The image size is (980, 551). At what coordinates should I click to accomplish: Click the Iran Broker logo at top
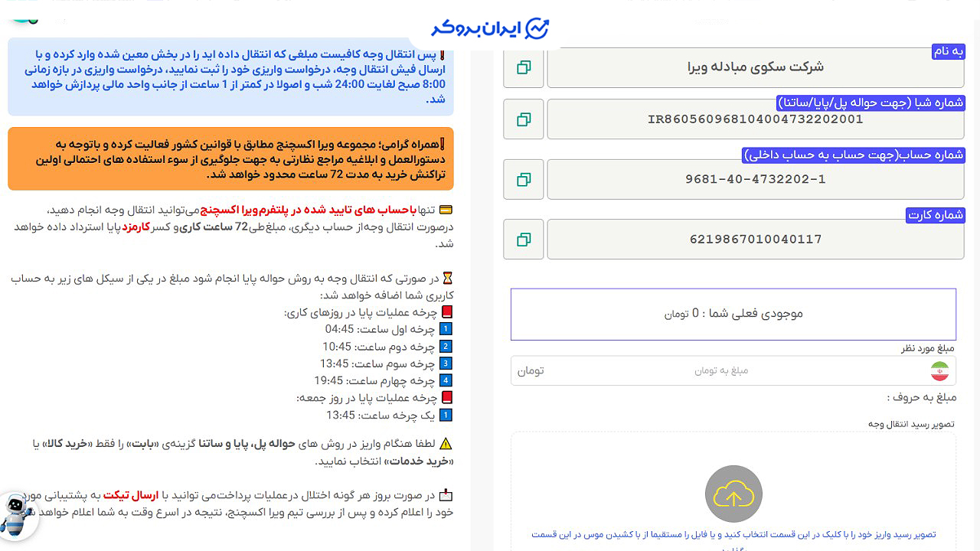[x=490, y=29]
